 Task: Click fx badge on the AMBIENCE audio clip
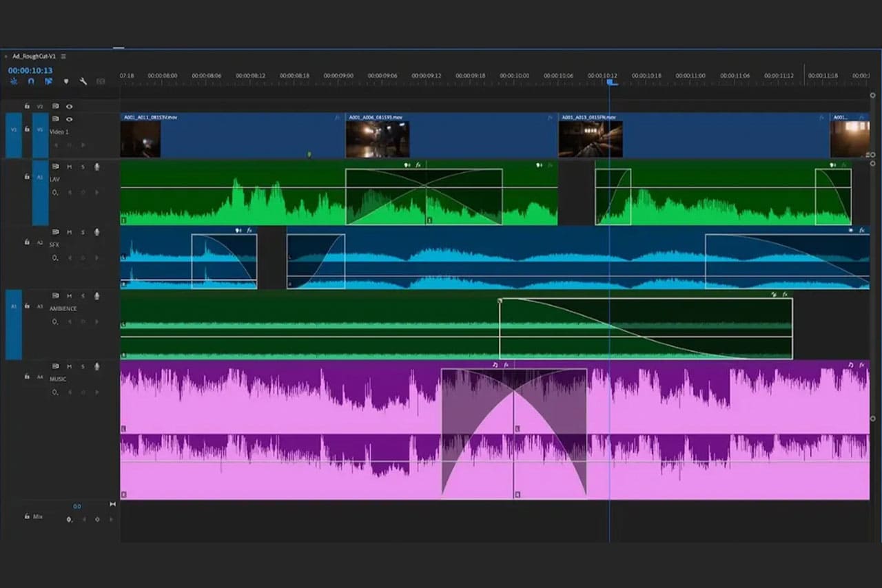[x=785, y=295]
